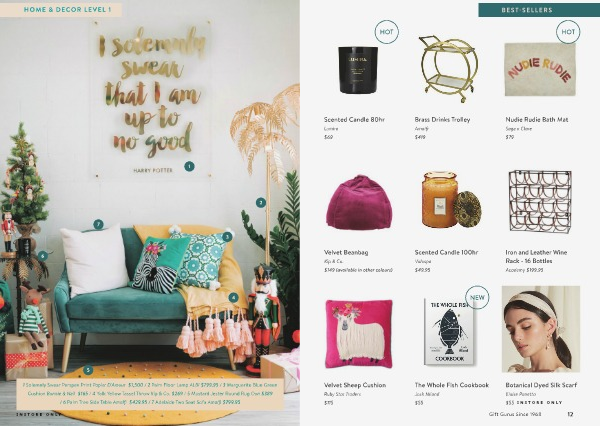Screen dimensions: 600x426
Task: Click the HOT badge on Nudie Rudie Bath Mat
Action: 568,32
